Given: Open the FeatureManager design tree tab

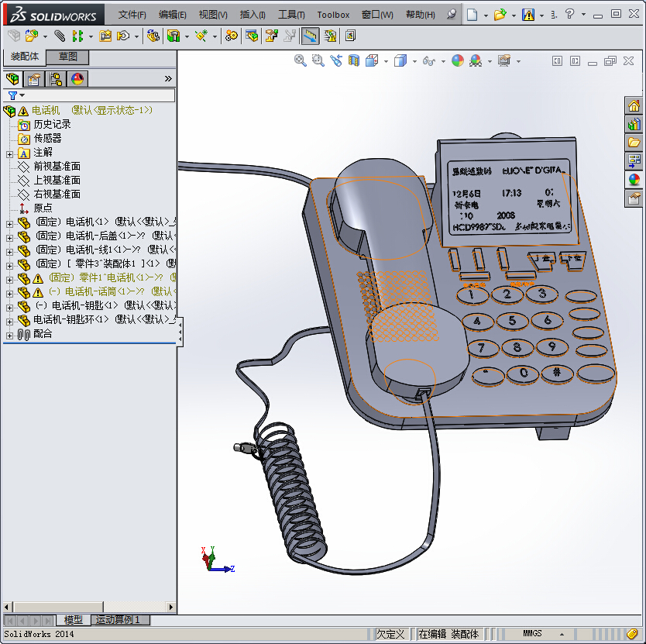Looking at the screenshot, I should pos(12,79).
